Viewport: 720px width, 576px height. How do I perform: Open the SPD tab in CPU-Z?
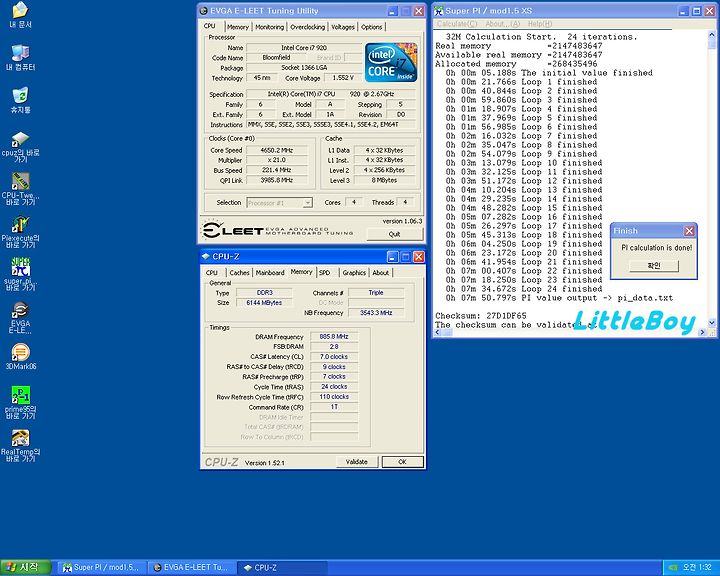pyautogui.click(x=325, y=273)
